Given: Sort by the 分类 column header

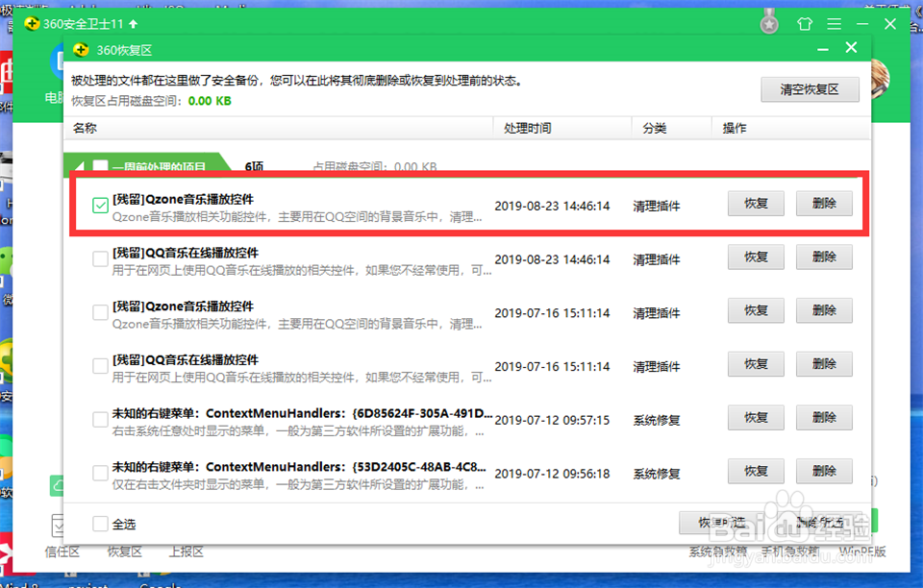Looking at the screenshot, I should pyautogui.click(x=672, y=128).
